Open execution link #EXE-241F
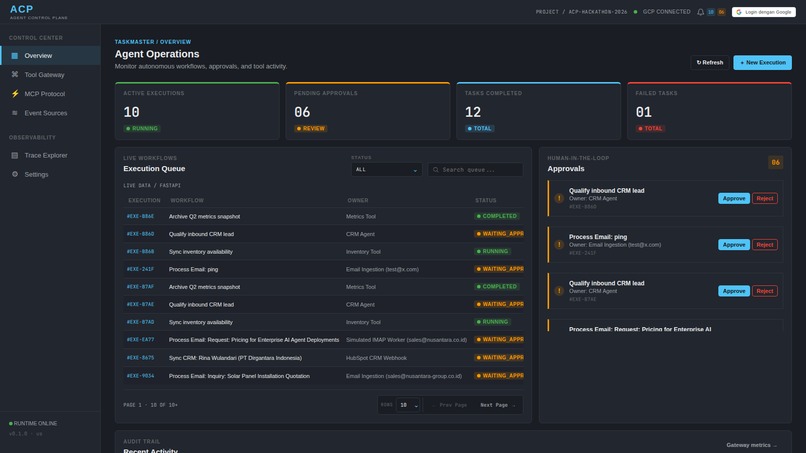The image size is (806, 453). click(140, 269)
